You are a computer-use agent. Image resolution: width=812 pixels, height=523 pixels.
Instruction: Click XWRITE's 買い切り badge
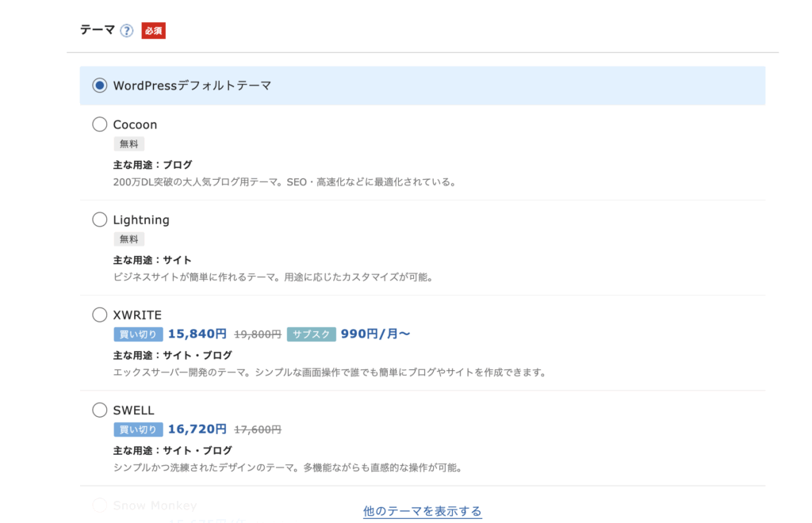click(138, 334)
